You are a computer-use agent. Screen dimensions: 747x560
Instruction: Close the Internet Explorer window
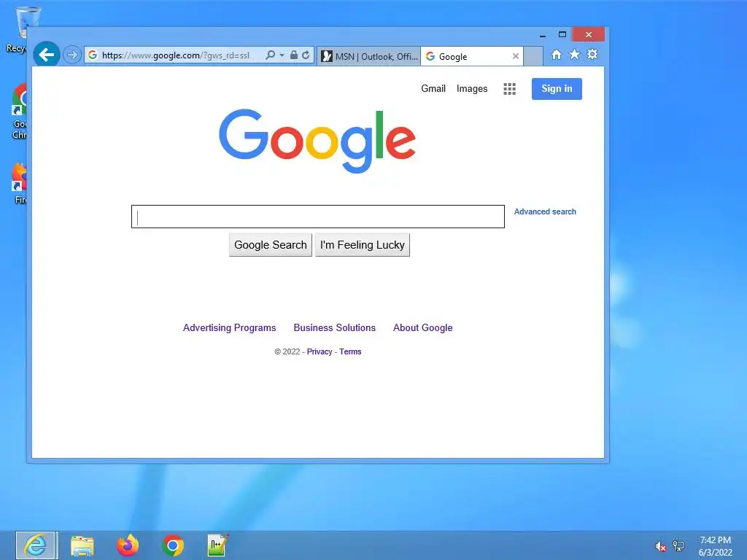(589, 35)
